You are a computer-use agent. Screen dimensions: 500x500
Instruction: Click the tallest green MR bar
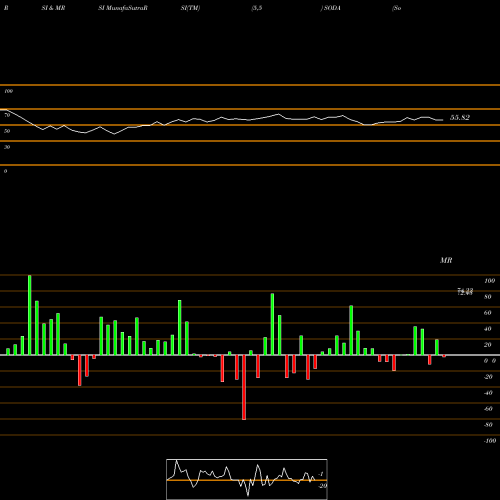pyautogui.click(x=30, y=315)
